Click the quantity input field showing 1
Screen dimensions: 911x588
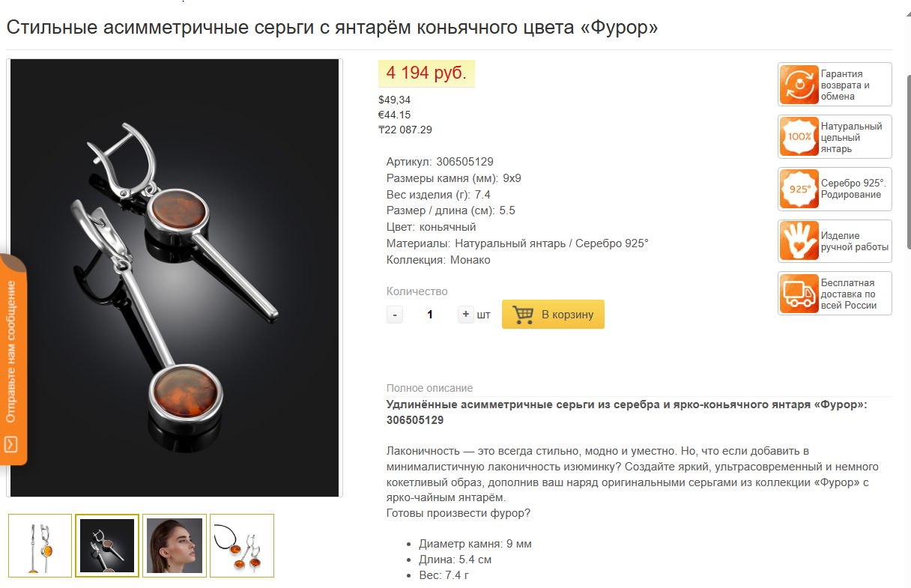click(430, 315)
